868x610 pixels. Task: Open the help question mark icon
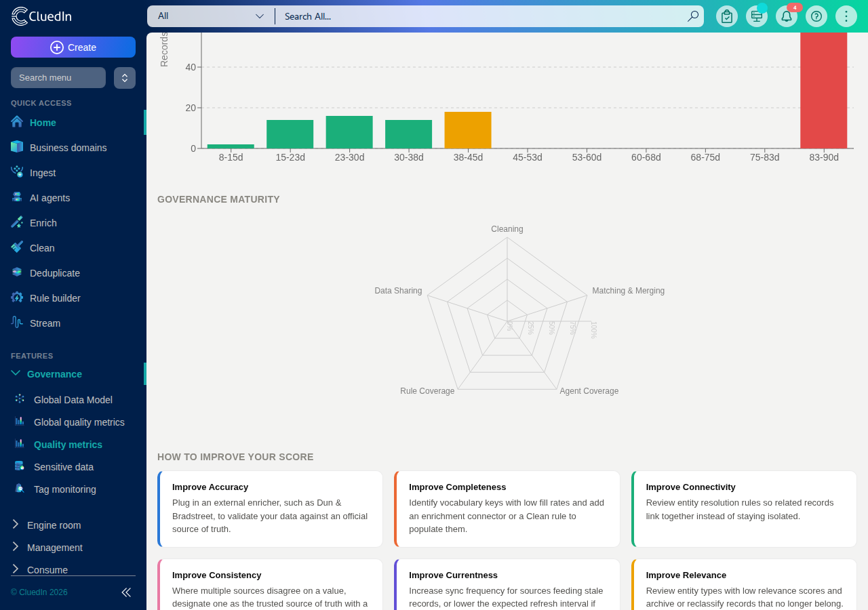tap(816, 16)
